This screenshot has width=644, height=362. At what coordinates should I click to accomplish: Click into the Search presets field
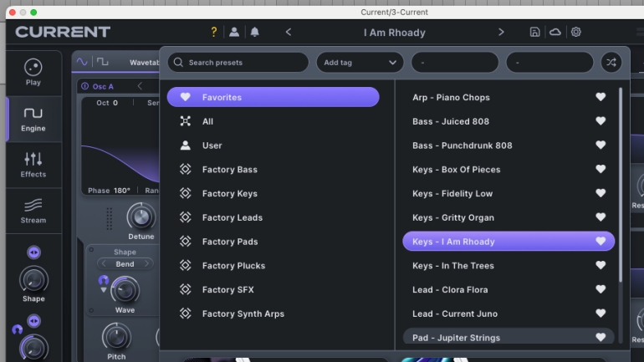238,63
